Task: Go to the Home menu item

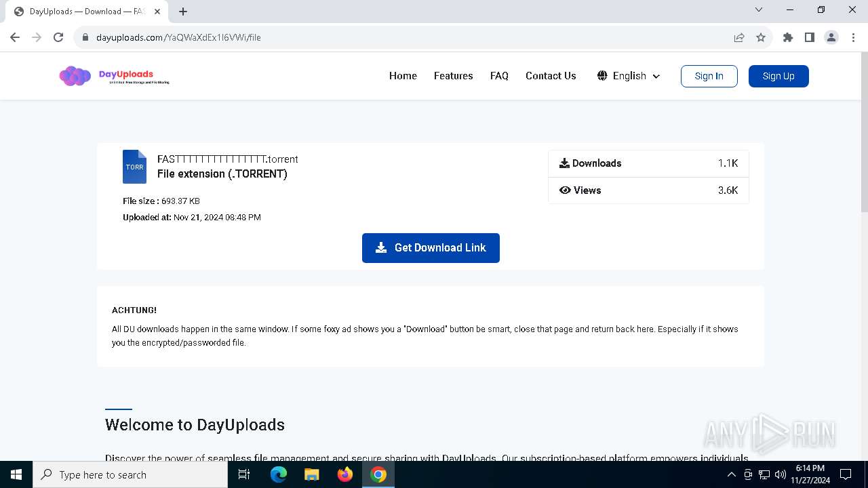Action: tap(403, 76)
